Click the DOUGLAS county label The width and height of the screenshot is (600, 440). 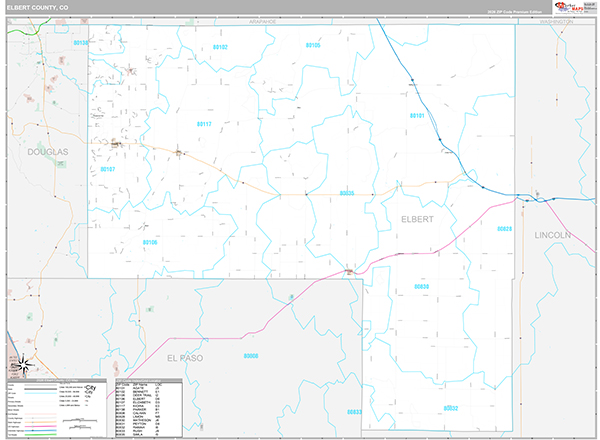click(48, 152)
